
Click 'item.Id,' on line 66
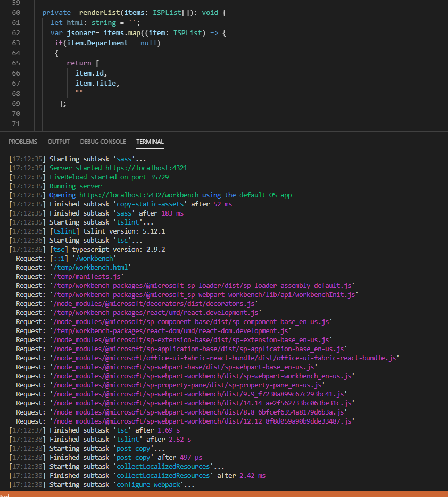[x=91, y=73]
